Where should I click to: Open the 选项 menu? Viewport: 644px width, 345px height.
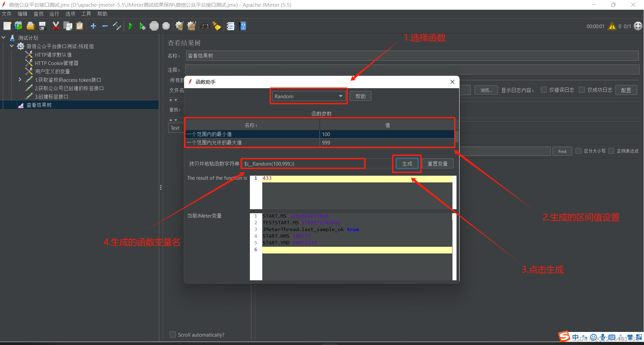click(70, 14)
